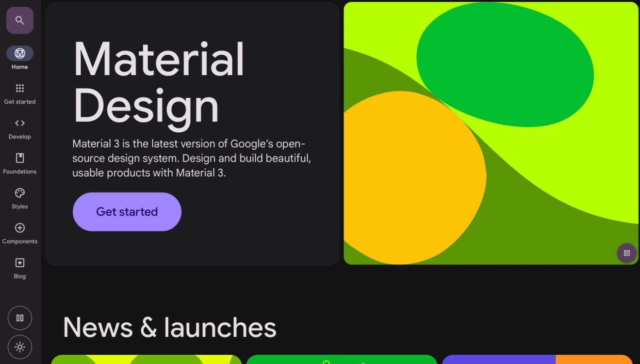Select the Components plus-circle icon

(20, 228)
